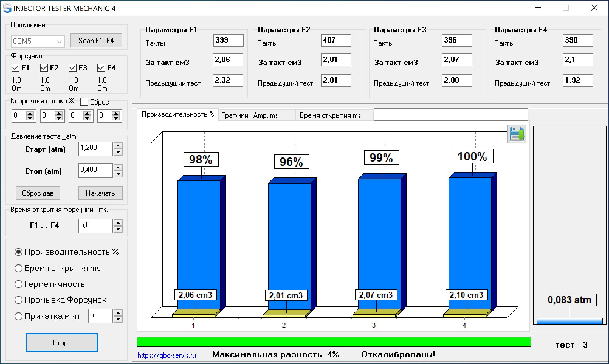
Task: Increase Прикатка мин spinner value
Action: (118, 313)
